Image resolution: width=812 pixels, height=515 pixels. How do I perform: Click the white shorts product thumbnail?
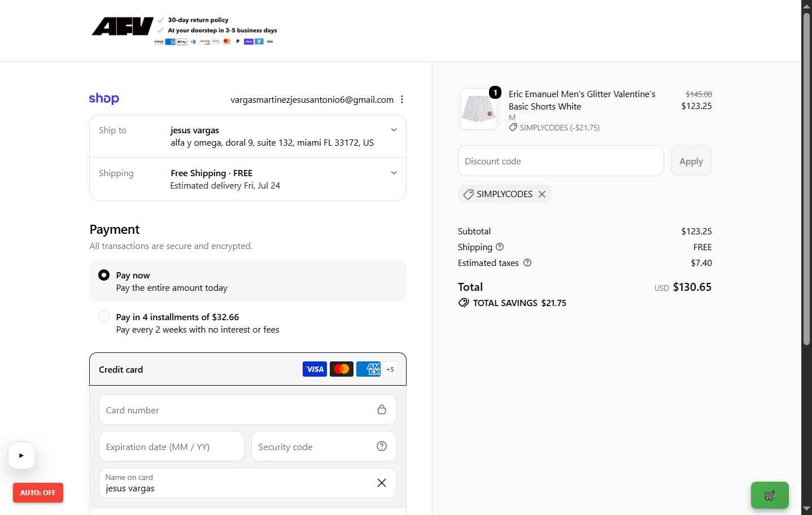[479, 109]
